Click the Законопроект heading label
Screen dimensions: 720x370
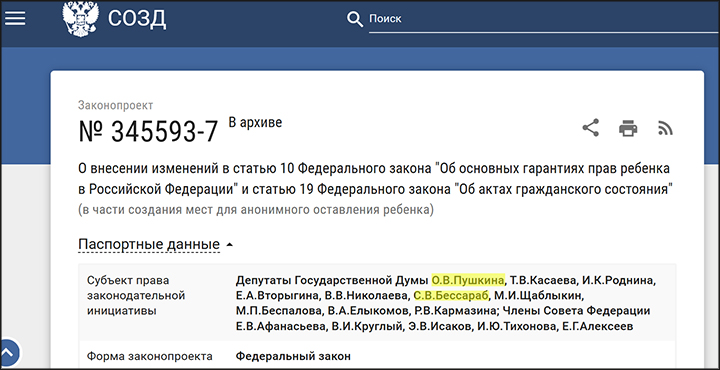point(116,105)
